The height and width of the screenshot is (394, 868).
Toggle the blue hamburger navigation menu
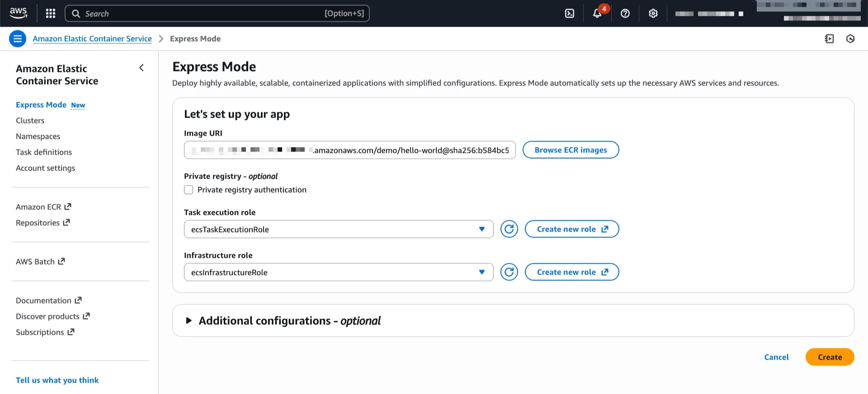pos(18,39)
